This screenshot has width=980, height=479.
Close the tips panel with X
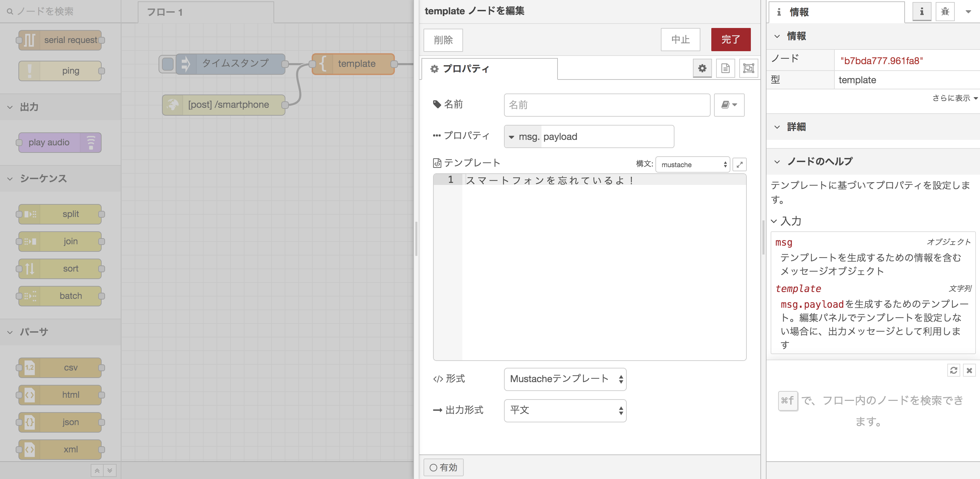click(969, 370)
